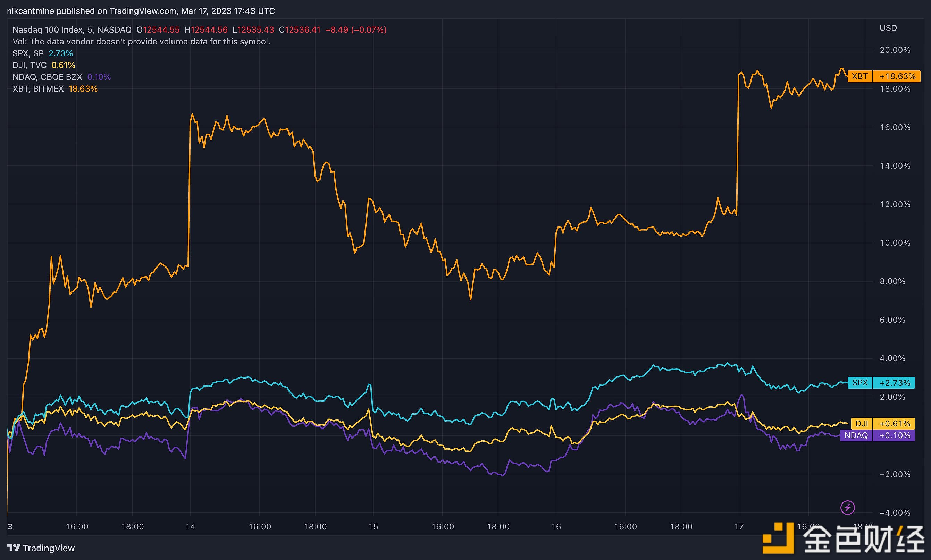The image size is (931, 560).
Task: Click the +18.63% value label
Action: 897,76
